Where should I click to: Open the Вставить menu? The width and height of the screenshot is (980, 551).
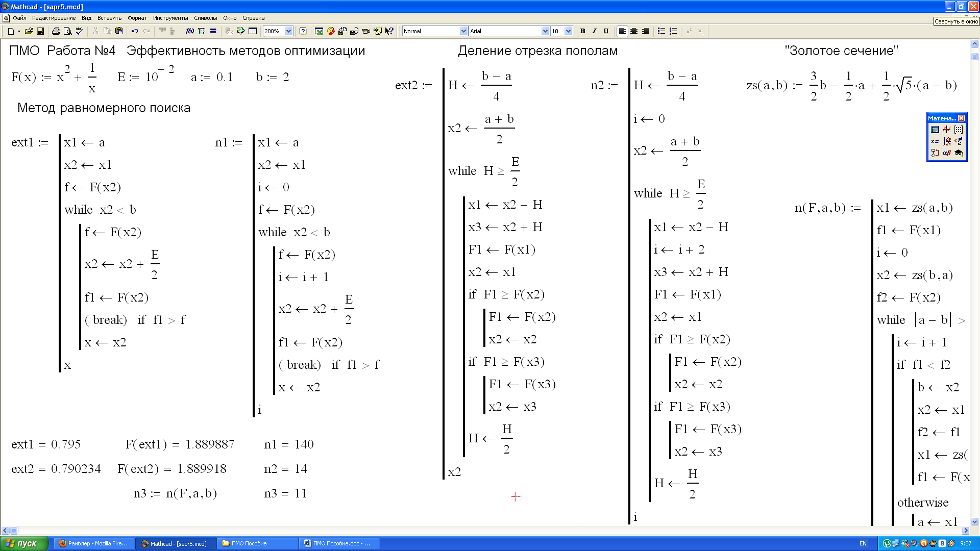click(109, 18)
